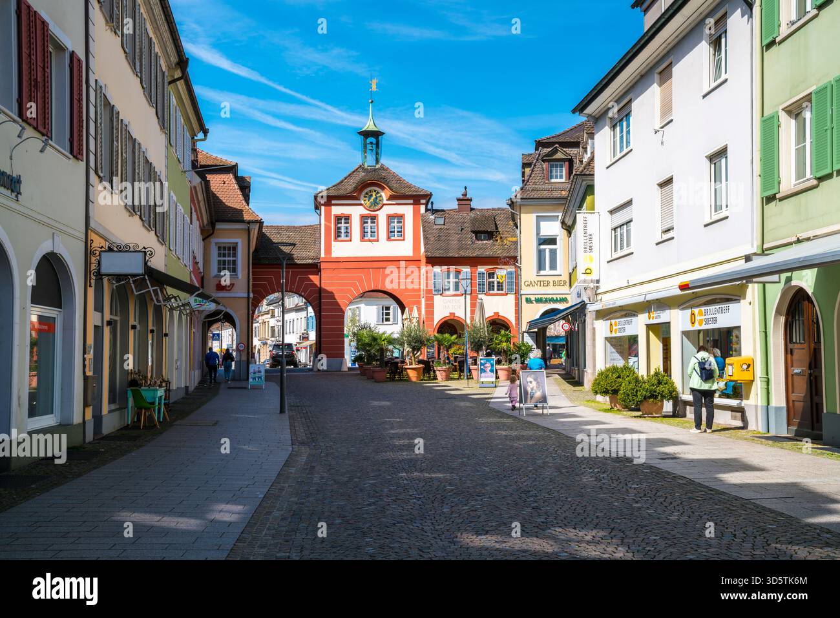Click the vertical Brillentreff Soester banner
The width and height of the screenshot is (840, 618).
pyautogui.click(x=587, y=248)
